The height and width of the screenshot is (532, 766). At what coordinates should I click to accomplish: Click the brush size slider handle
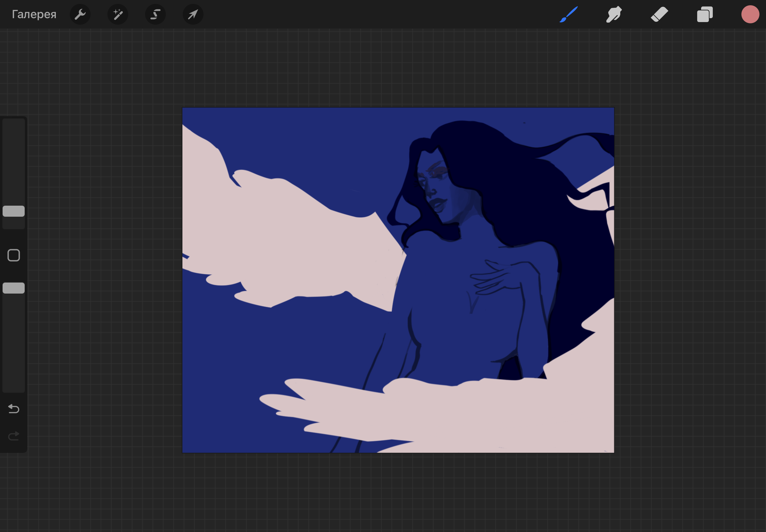[14, 211]
